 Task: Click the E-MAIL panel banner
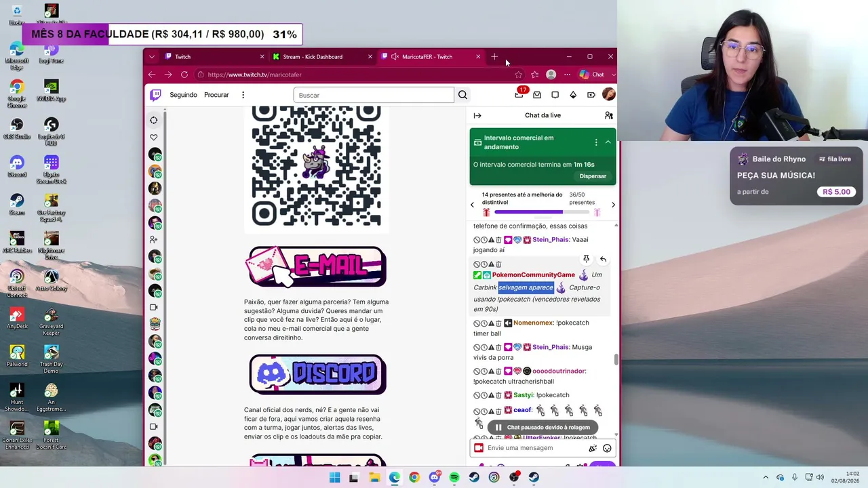point(317,267)
